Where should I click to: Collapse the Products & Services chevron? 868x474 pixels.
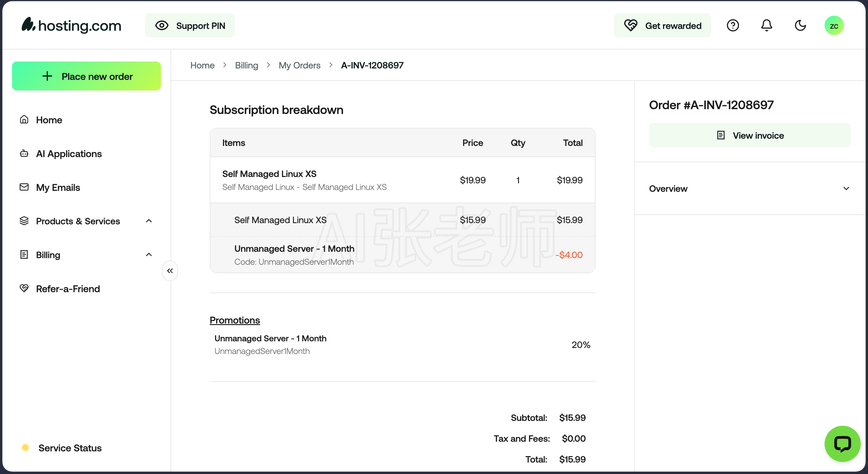tap(149, 221)
